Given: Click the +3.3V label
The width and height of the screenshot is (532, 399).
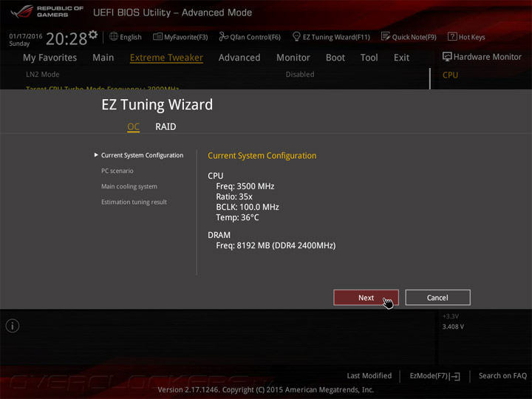Looking at the screenshot, I should pos(451,316).
